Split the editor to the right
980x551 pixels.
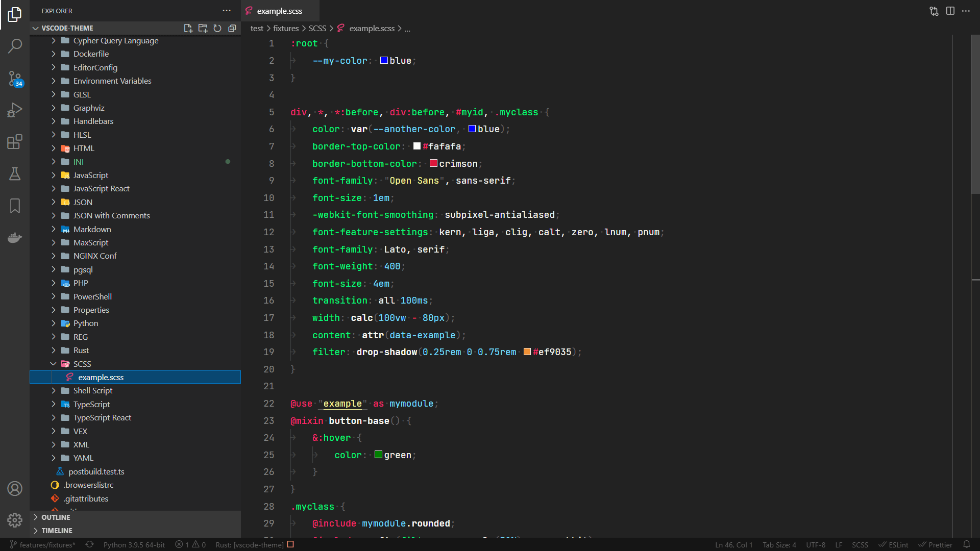click(x=950, y=11)
